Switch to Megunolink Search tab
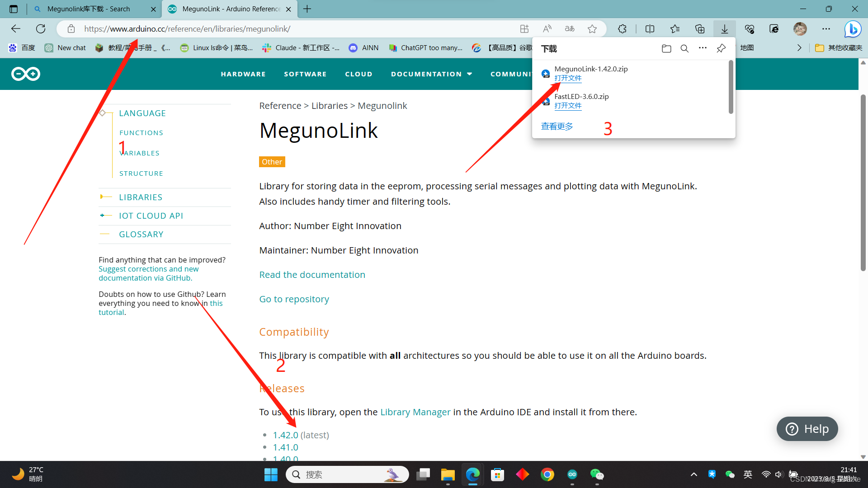The image size is (868, 488). point(89,9)
